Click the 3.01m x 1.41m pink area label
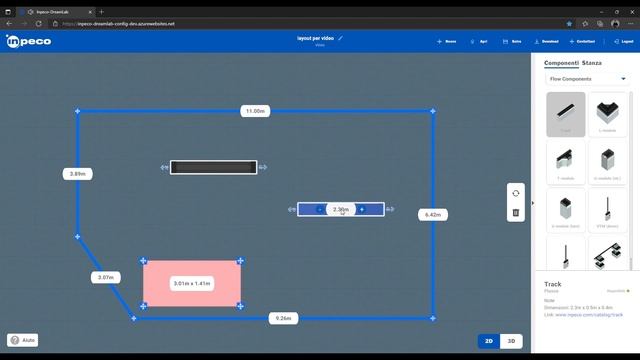640x360 pixels. (x=192, y=283)
